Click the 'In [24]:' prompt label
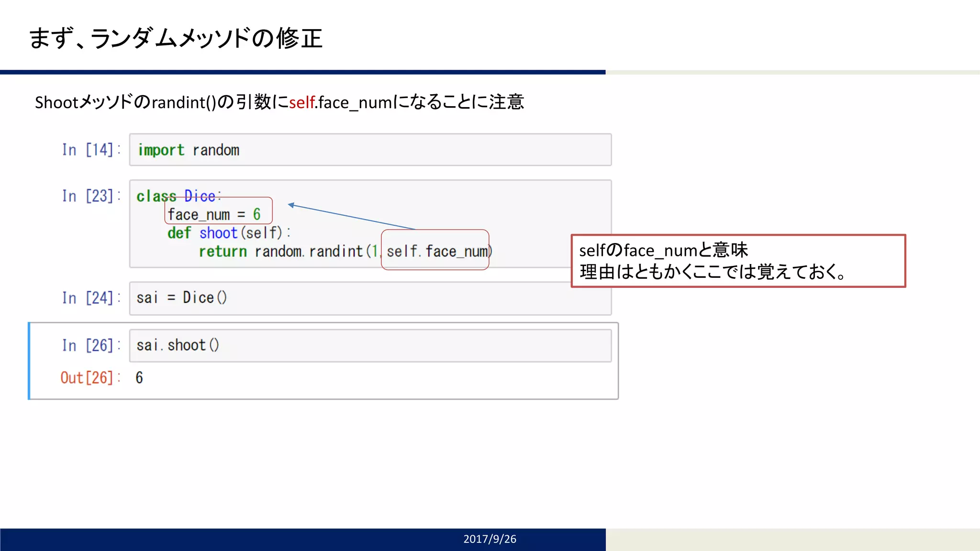Screen dimensions: 980x551 91,298
